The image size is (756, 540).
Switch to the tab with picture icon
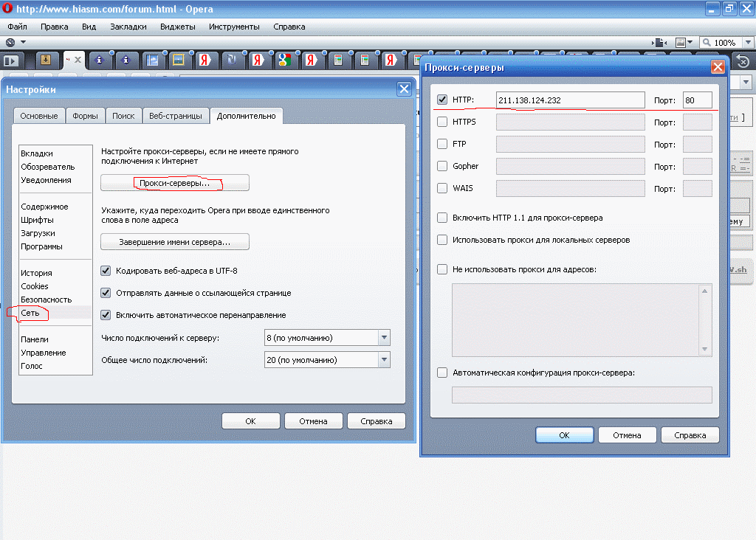coord(178,60)
